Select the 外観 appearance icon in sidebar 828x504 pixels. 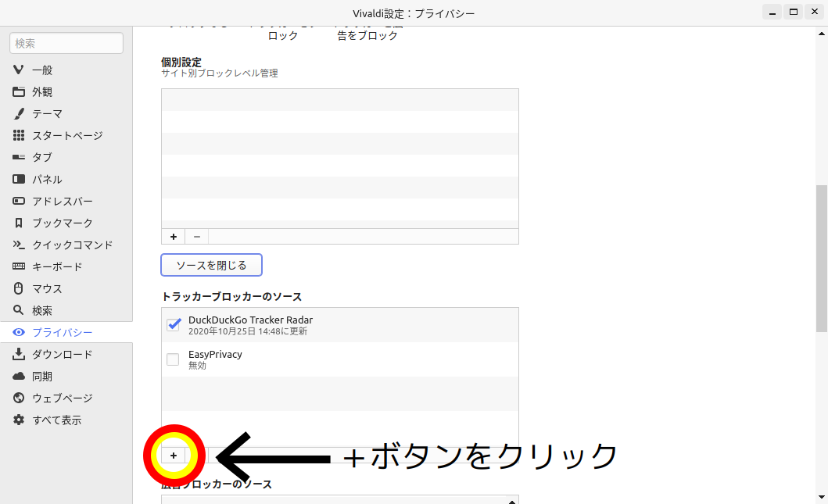[x=19, y=91]
